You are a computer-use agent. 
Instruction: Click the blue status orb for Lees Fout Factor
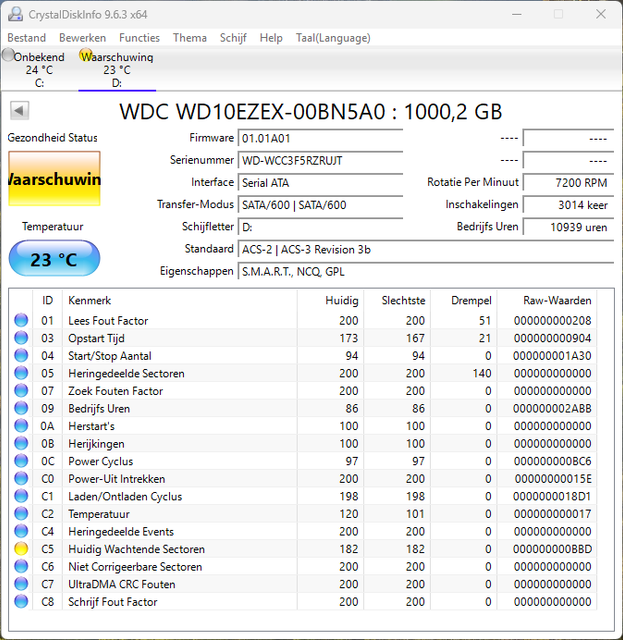[x=21, y=320]
